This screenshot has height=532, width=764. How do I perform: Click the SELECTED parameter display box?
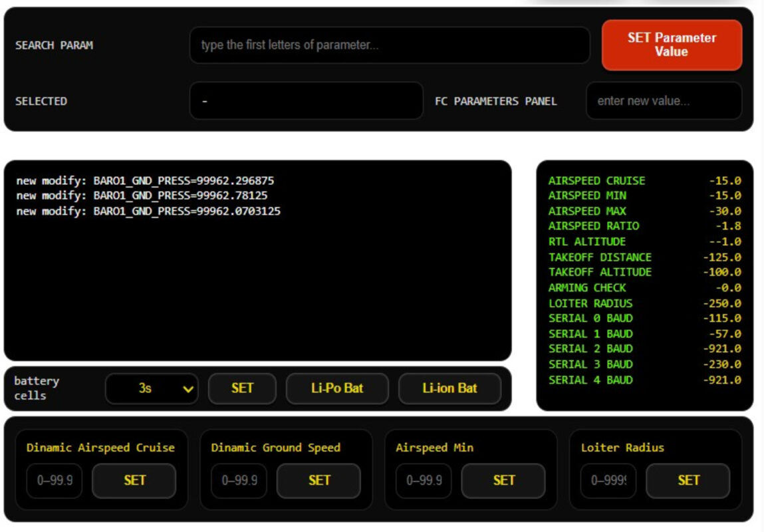point(306,101)
